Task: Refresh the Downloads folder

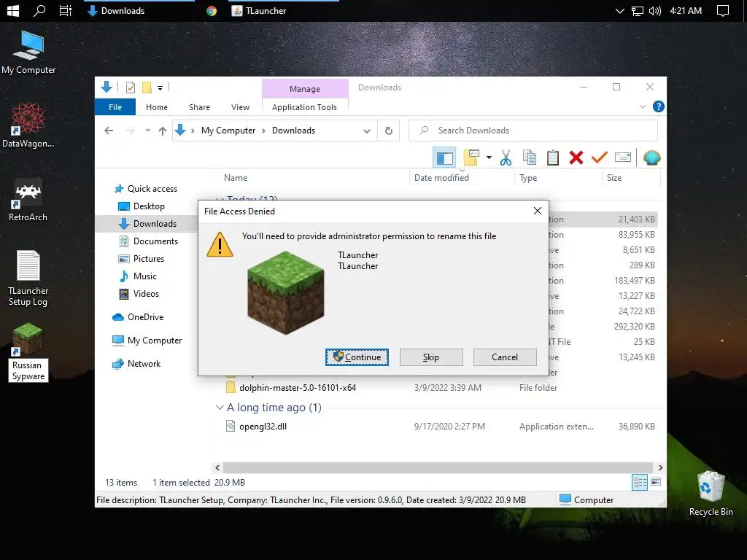Action: coord(389,131)
